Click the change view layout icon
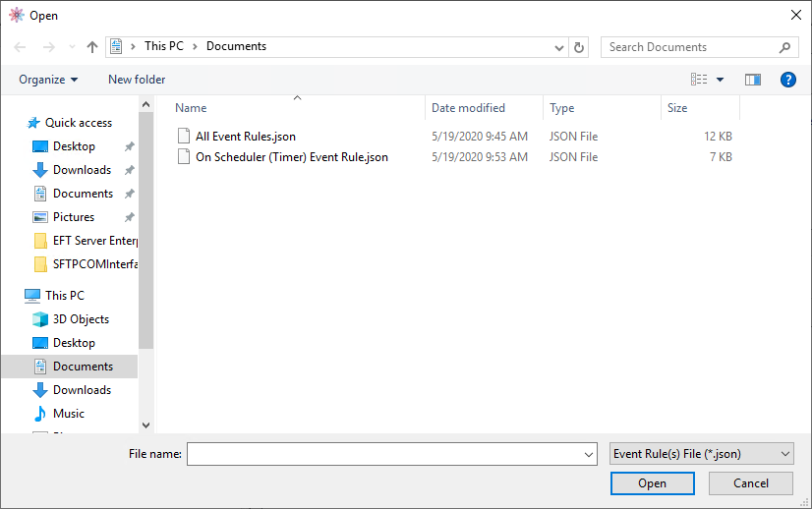 click(x=699, y=80)
